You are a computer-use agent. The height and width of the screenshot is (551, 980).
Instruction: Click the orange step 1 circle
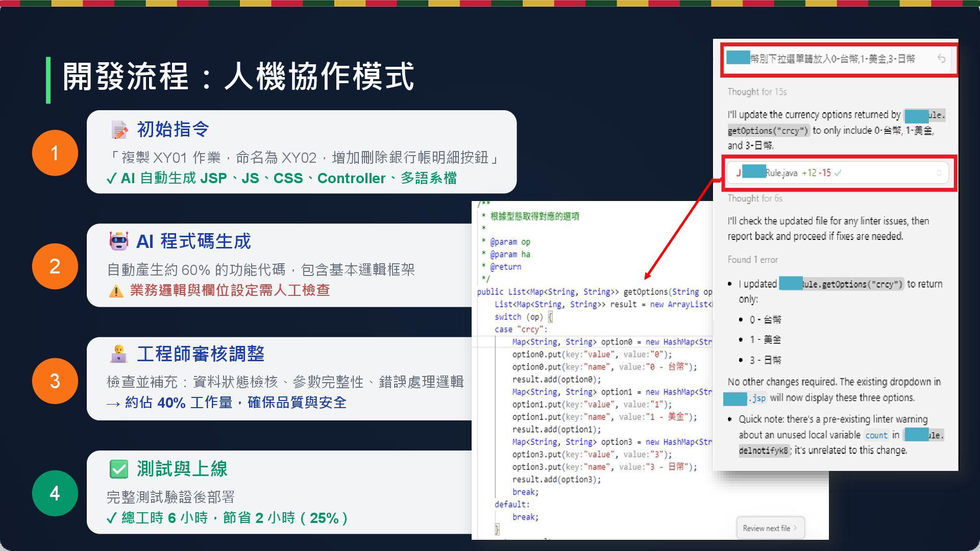coord(55,153)
